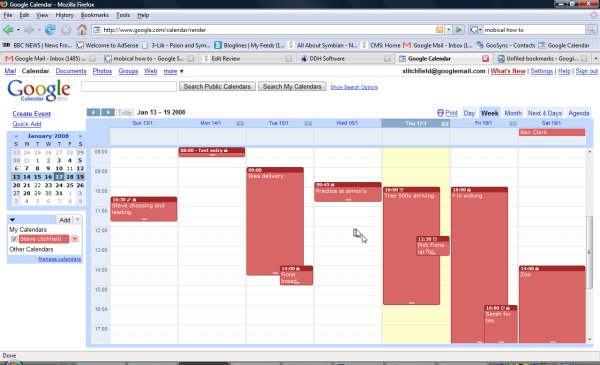Open Welcome to AdSense bookmark
Screen dimensions: 600x365
tap(108, 45)
